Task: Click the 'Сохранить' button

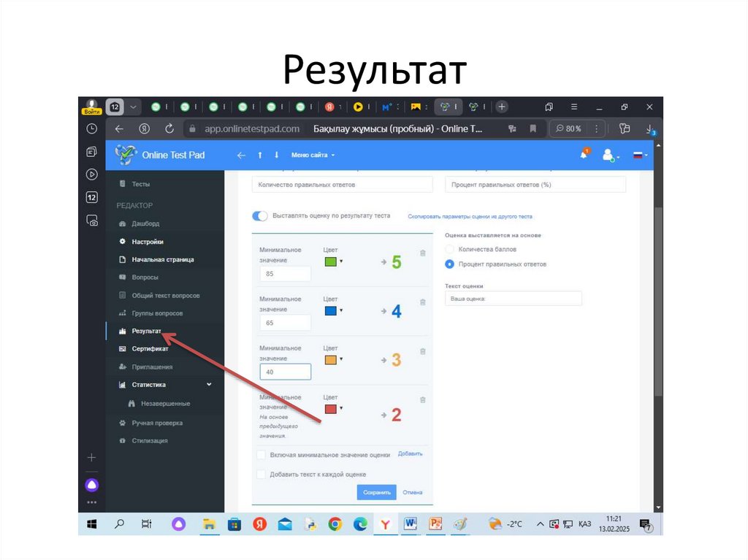Action: [x=376, y=492]
